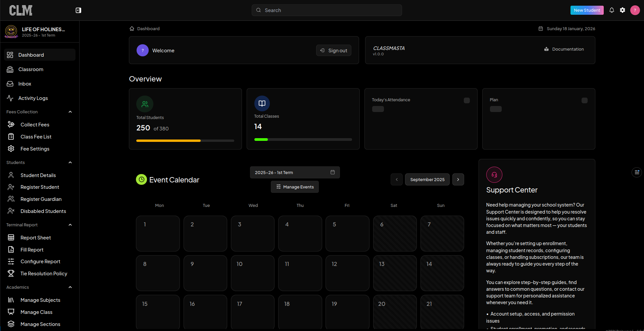Click the checkbox on the Plan card

tap(584, 100)
